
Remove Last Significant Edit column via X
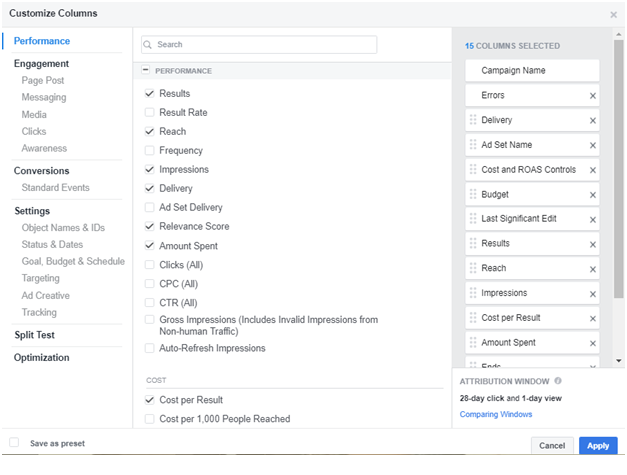[593, 220]
